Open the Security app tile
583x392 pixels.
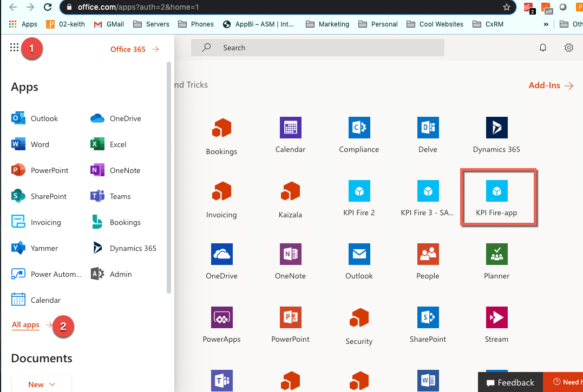tap(359, 326)
